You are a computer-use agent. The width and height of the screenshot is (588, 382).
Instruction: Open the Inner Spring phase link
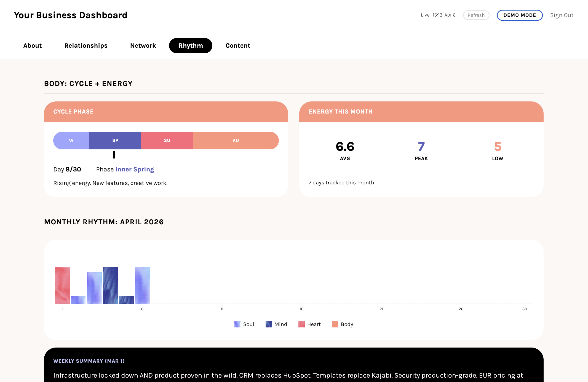(135, 169)
